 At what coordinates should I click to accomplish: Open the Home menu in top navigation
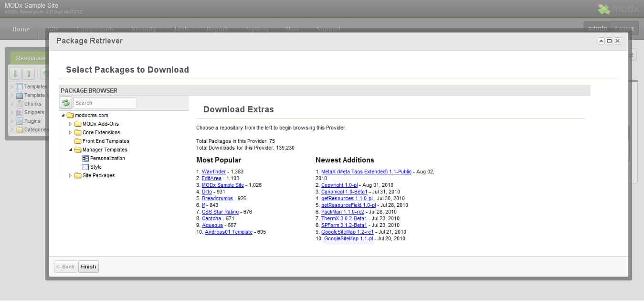pyautogui.click(x=21, y=29)
